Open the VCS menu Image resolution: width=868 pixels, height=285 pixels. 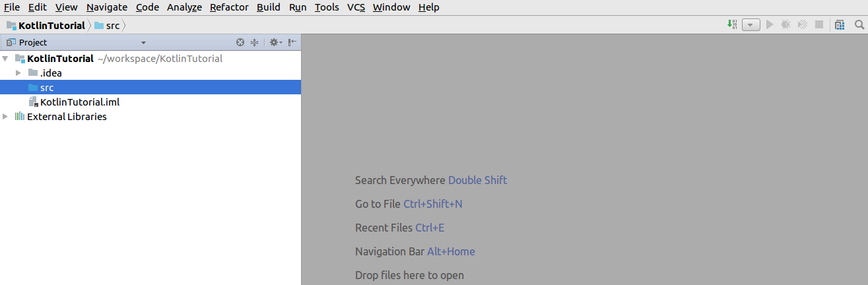pyautogui.click(x=356, y=7)
